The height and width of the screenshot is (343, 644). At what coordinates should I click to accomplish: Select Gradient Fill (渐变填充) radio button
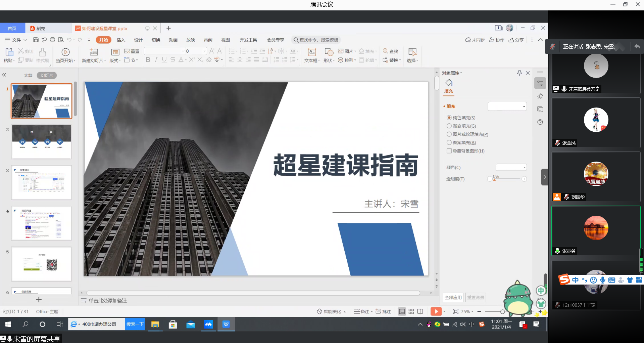point(449,126)
